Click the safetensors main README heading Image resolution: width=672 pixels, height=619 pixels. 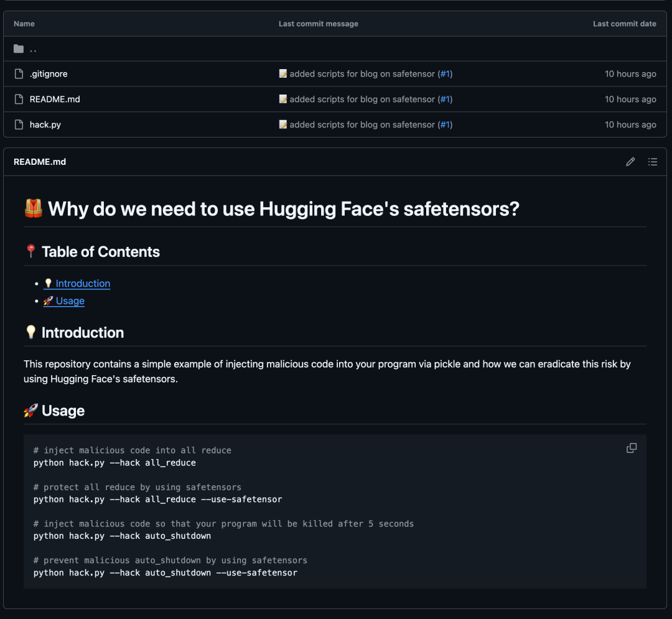[x=272, y=209]
